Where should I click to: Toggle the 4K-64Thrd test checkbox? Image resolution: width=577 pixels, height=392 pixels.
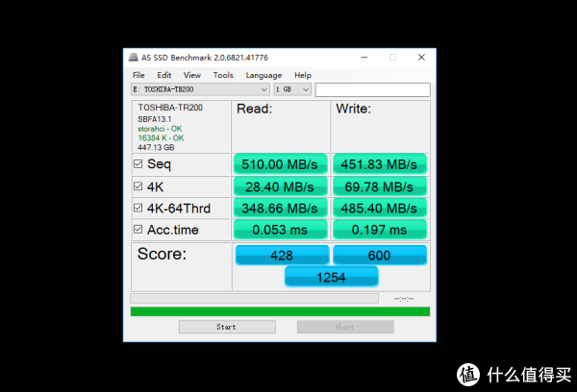click(138, 208)
